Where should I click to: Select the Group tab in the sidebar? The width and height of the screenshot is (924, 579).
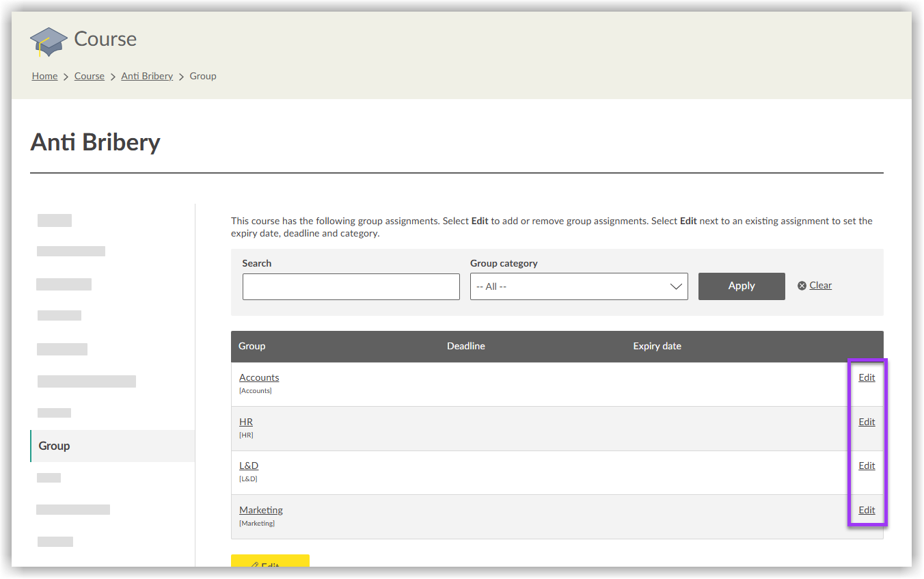click(55, 446)
